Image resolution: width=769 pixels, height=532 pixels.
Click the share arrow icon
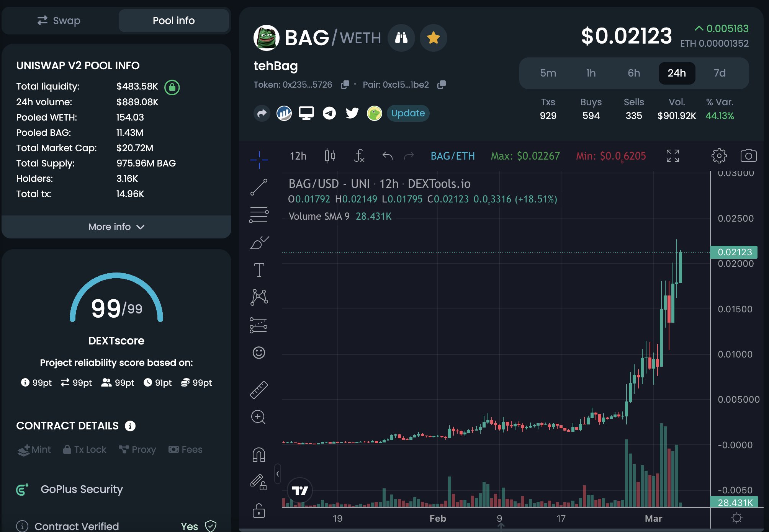[x=262, y=113]
